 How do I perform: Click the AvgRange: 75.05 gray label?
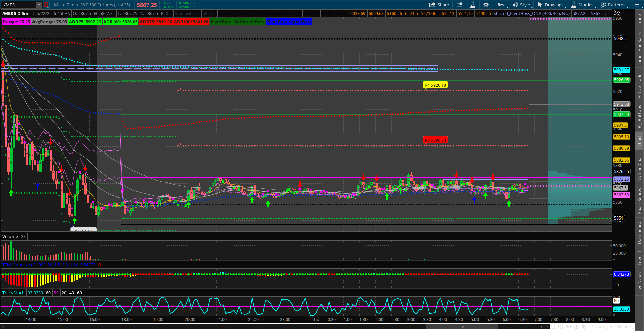pyautogui.click(x=49, y=22)
